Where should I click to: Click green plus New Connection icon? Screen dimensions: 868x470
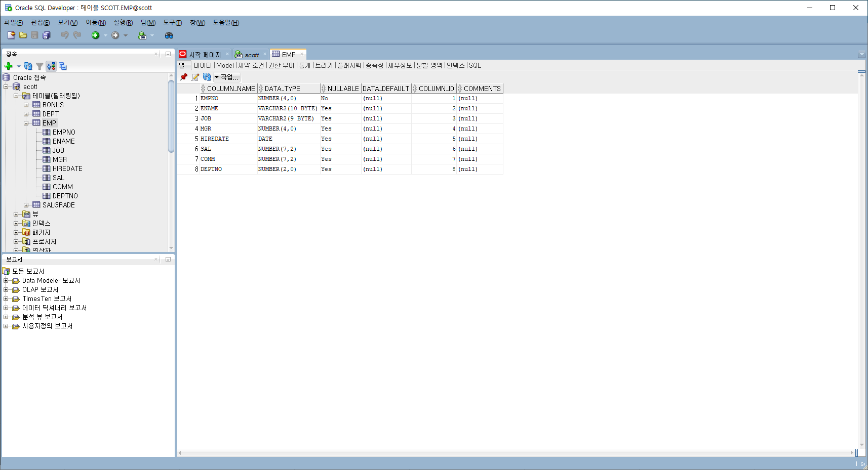[9, 66]
